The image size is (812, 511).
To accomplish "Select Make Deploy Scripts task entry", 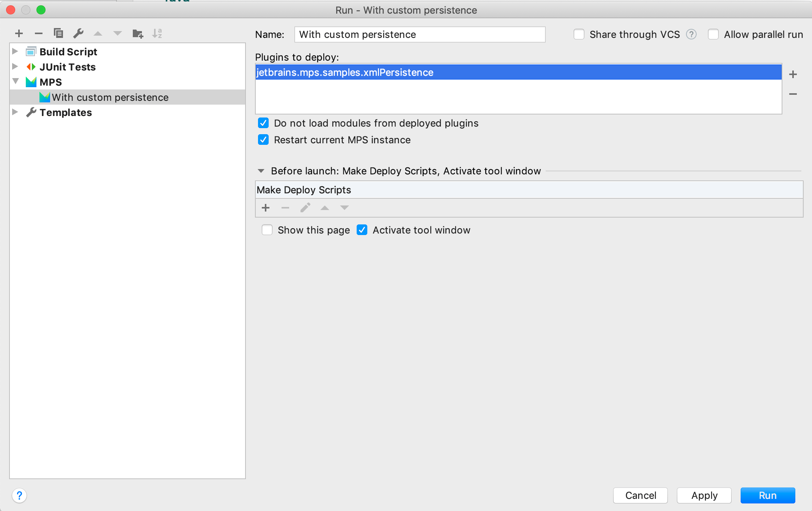I will pos(304,190).
